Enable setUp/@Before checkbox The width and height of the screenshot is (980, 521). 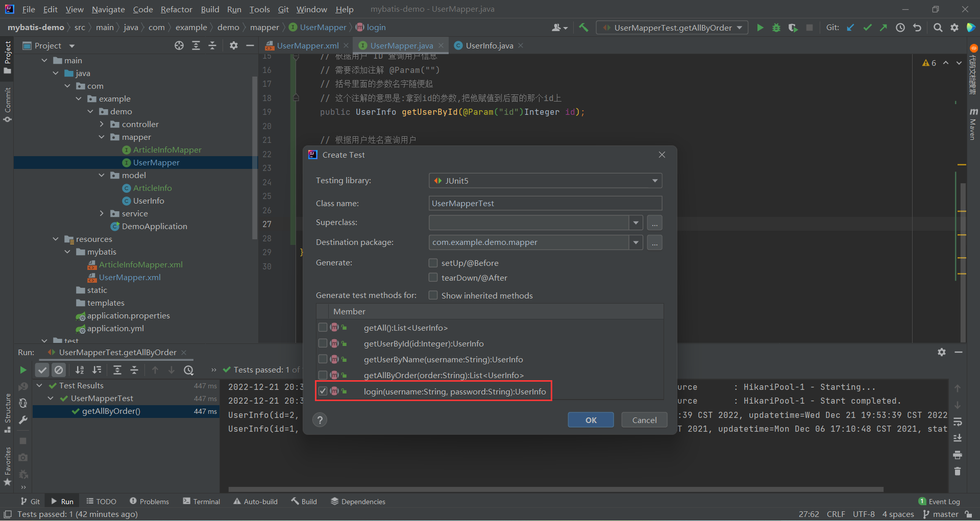pyautogui.click(x=433, y=263)
